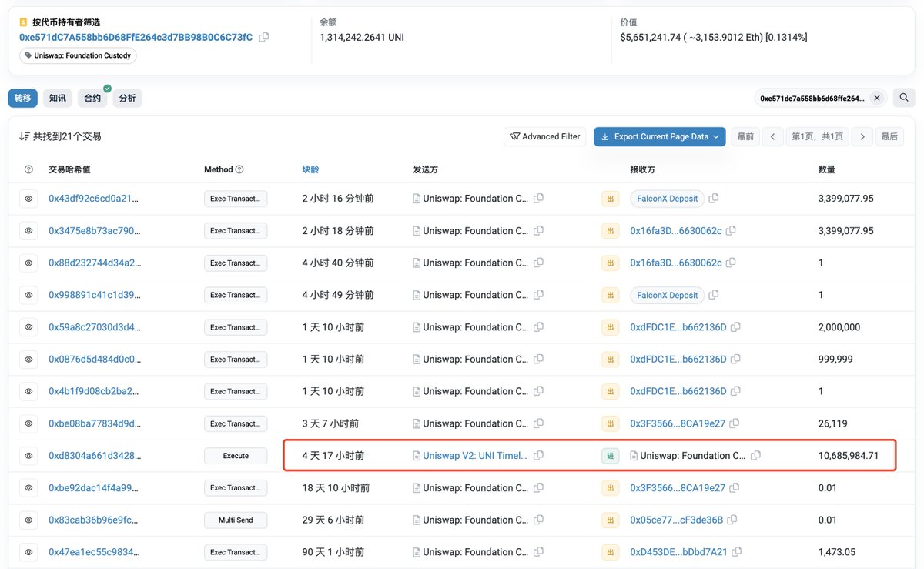
Task: Switch to the 分析 tab
Action: tap(127, 98)
